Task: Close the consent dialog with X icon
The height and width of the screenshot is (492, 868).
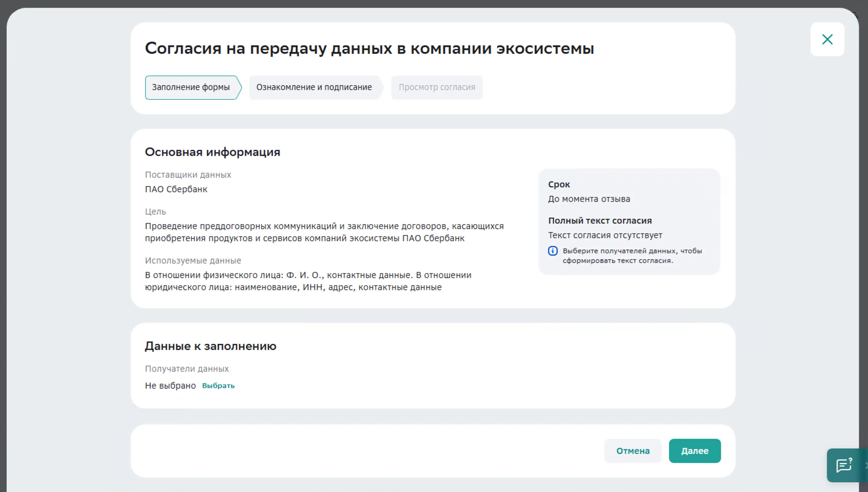Action: click(827, 39)
